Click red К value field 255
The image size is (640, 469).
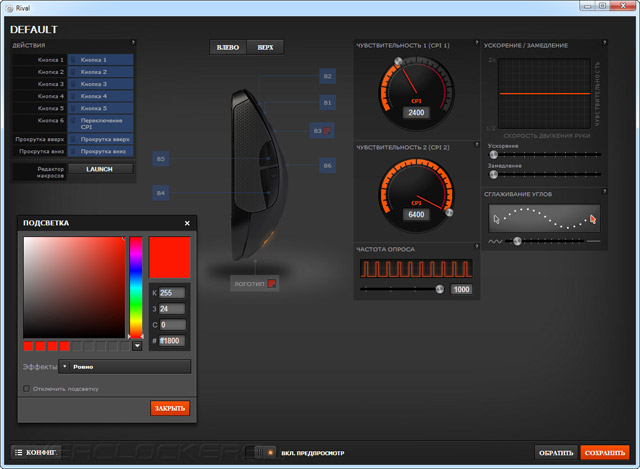pos(172,293)
